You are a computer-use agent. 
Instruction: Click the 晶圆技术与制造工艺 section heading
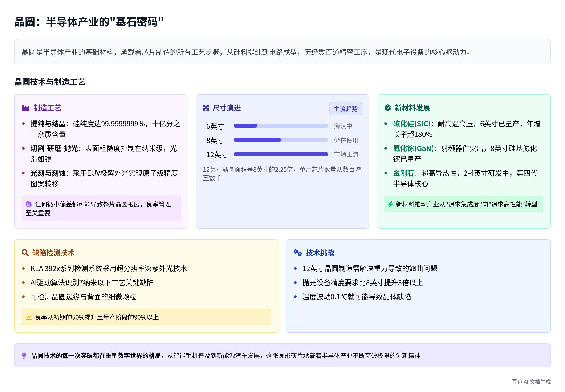click(50, 82)
